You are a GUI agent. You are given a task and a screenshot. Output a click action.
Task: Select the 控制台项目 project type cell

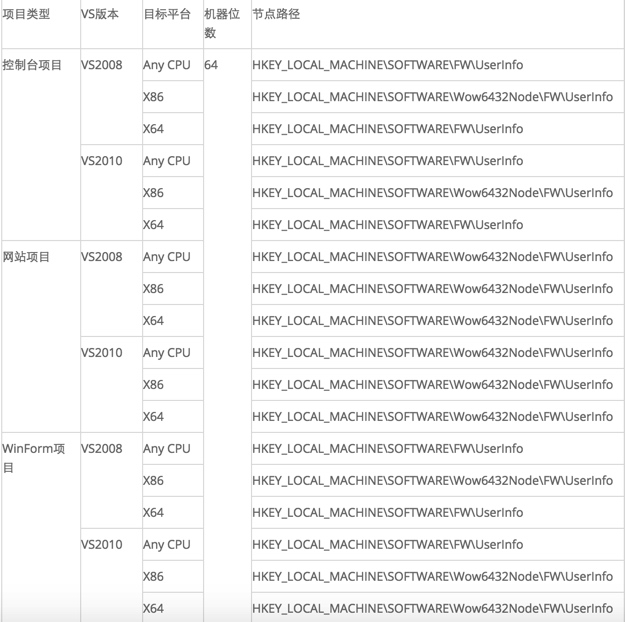point(41,145)
